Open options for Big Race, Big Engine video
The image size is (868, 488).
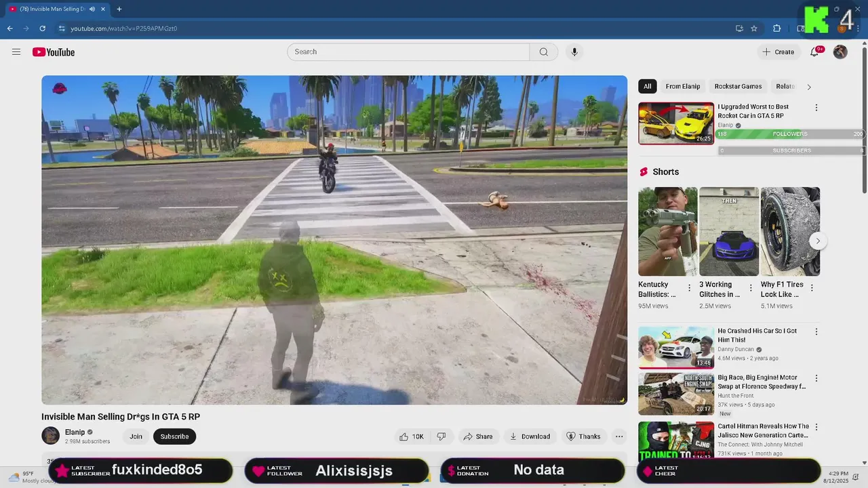tap(816, 378)
